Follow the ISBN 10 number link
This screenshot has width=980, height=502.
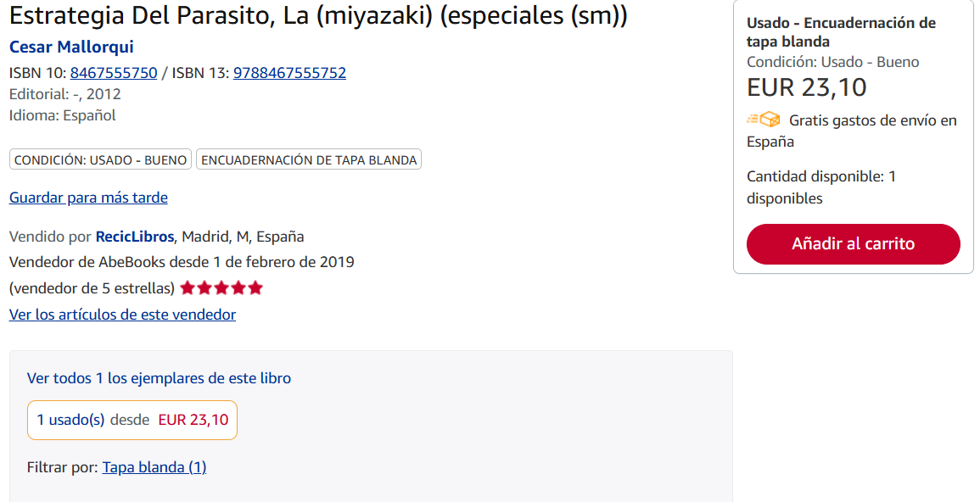click(114, 73)
